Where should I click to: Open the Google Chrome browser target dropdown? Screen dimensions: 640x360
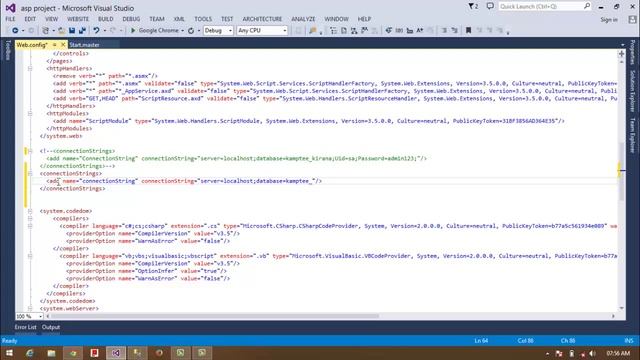pyautogui.click(x=182, y=31)
